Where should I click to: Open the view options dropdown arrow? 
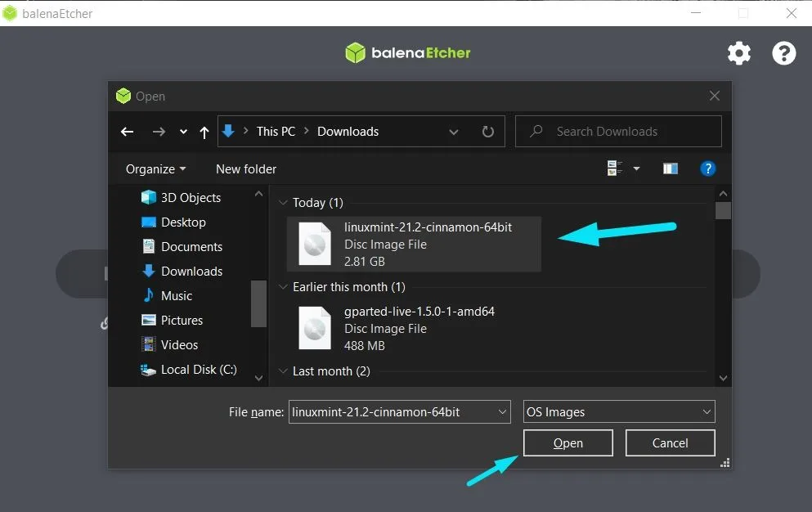(x=636, y=169)
